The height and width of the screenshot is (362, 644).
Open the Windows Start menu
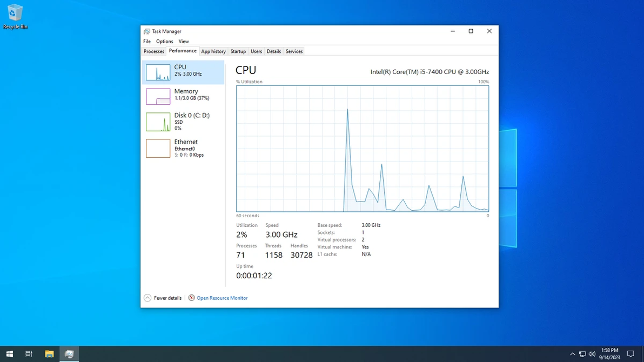click(9, 354)
